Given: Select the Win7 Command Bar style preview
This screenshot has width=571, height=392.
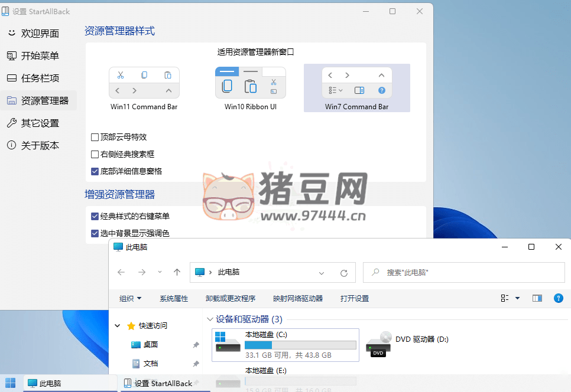Looking at the screenshot, I should (x=356, y=83).
